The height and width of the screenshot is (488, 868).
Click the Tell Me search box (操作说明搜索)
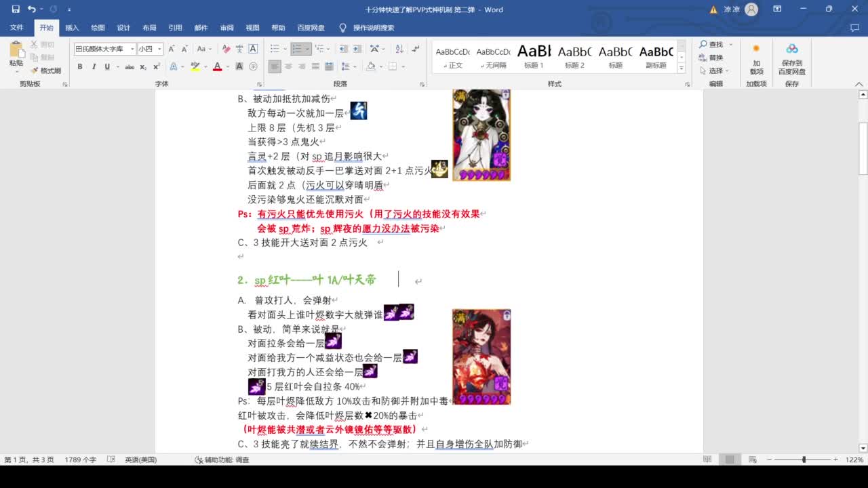coord(374,28)
